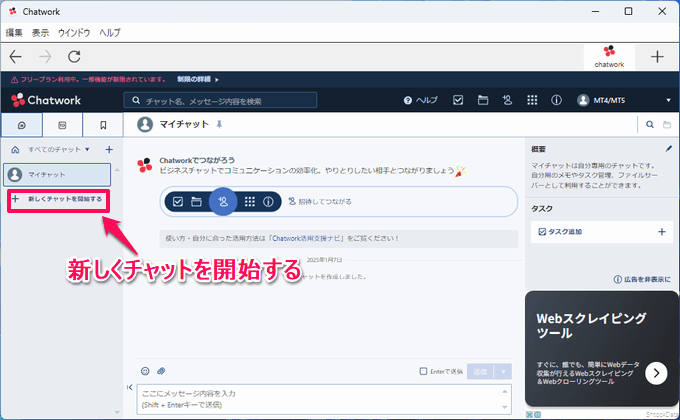
Task: Select マイチャット in the chat list
Action: pyautogui.click(x=57, y=174)
